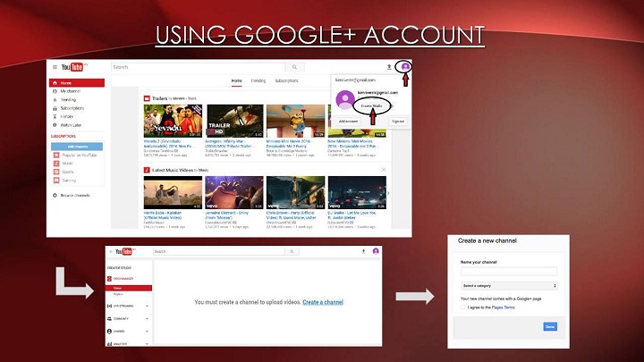
Task: Click the Avengers Infinity War title link
Action: pyautogui.click(x=230, y=144)
